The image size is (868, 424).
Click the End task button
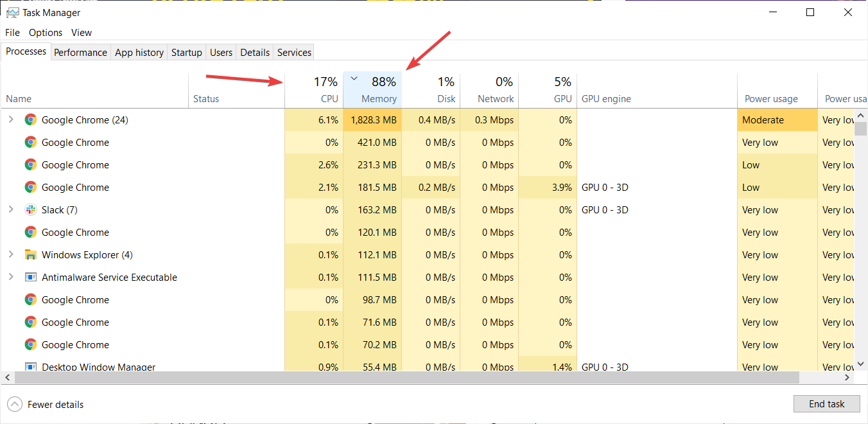pyautogui.click(x=826, y=403)
